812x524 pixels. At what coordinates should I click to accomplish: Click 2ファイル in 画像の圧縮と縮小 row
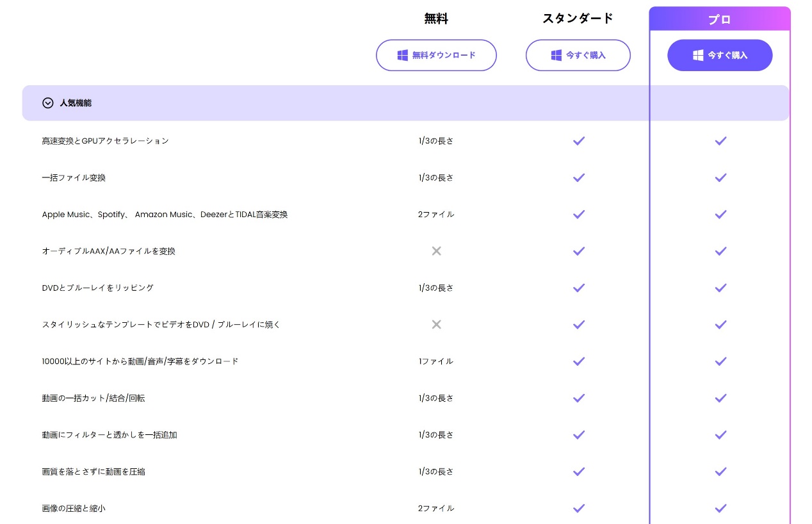click(436, 509)
